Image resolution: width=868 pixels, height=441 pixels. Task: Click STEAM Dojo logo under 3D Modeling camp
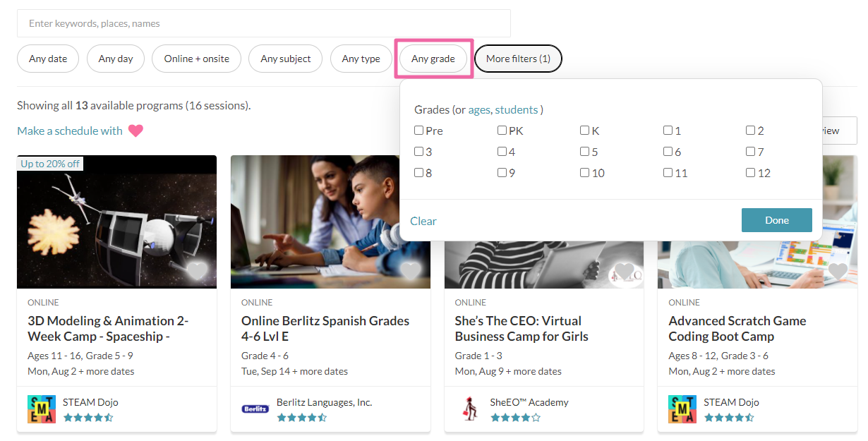(42, 409)
